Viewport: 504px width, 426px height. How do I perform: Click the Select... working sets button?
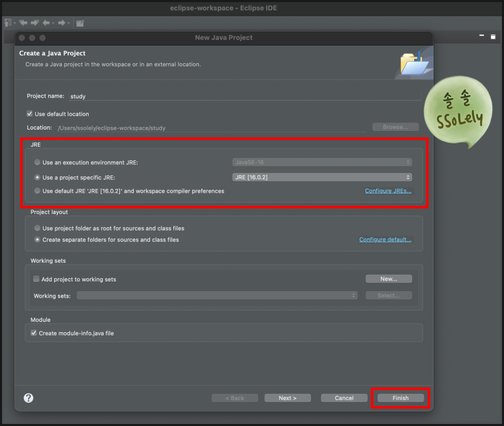tap(389, 295)
